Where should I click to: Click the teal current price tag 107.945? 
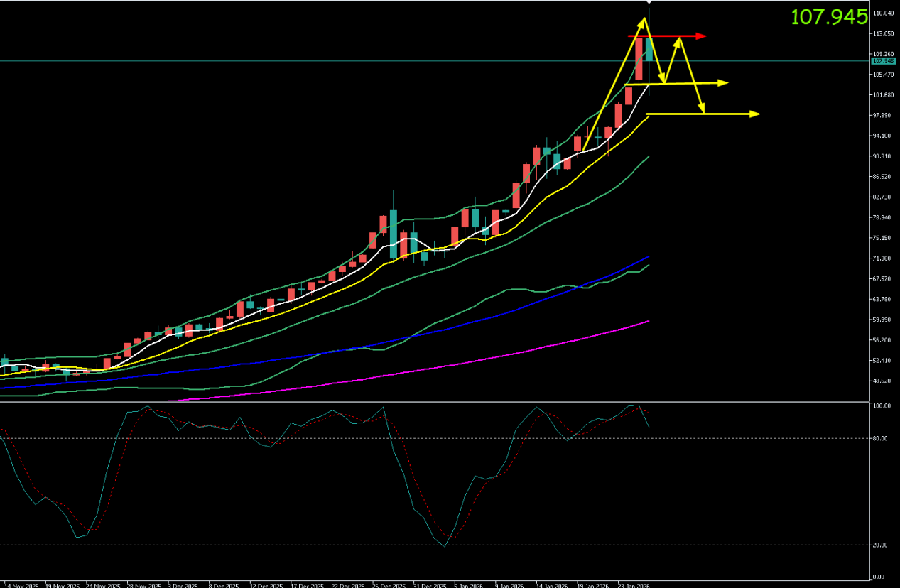884,61
